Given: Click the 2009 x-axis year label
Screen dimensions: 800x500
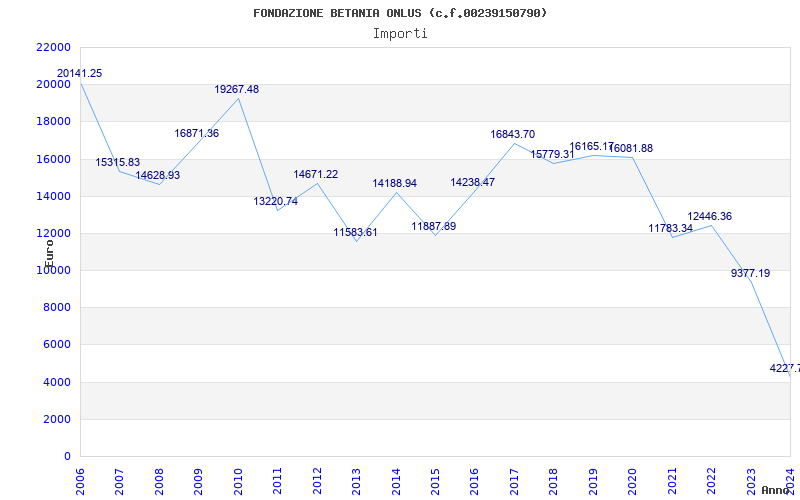Looking at the screenshot, I should tap(198, 482).
